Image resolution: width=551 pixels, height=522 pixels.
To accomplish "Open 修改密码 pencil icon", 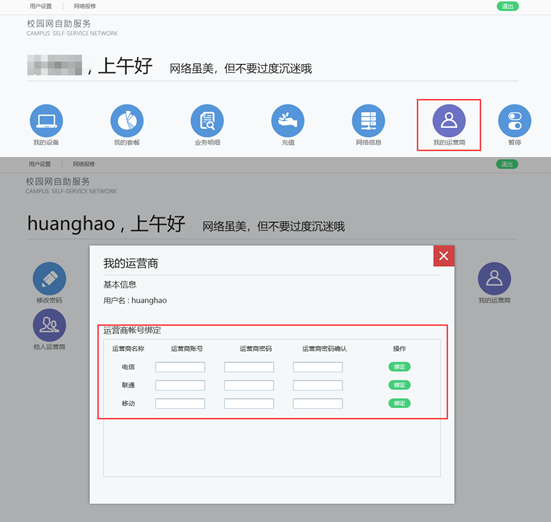I will pos(49,278).
